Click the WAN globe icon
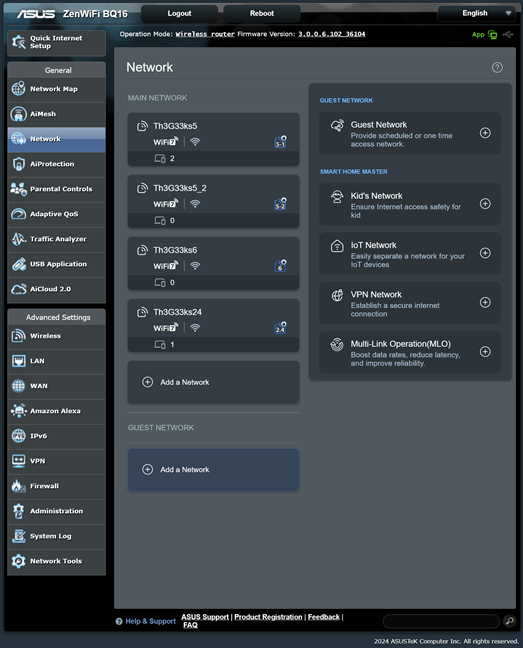523x648 pixels. click(x=19, y=386)
